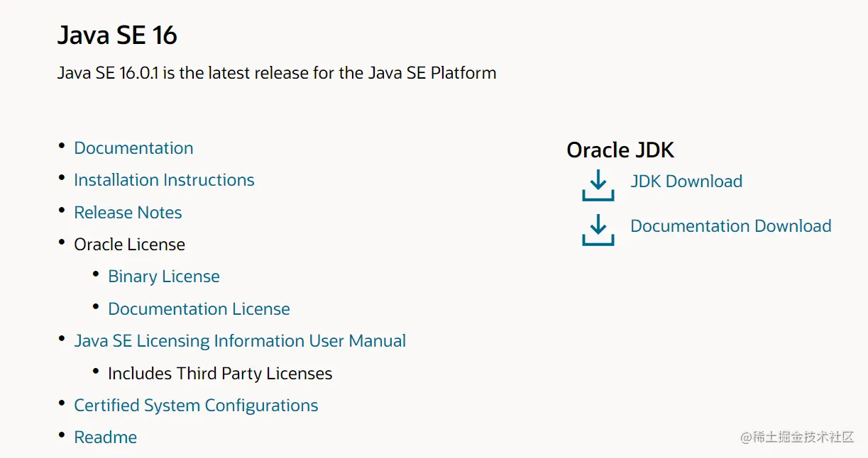Open the Documentation License link
The height and width of the screenshot is (458, 868).
(199, 309)
